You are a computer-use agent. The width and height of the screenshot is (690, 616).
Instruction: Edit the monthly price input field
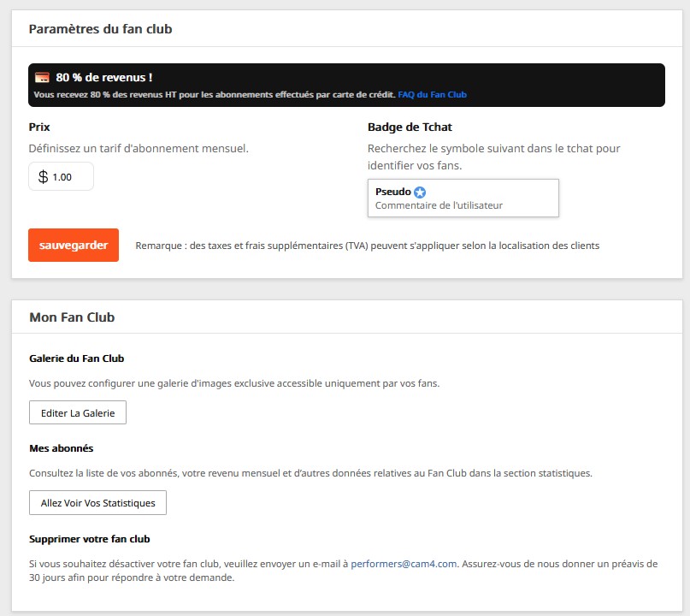click(62, 176)
